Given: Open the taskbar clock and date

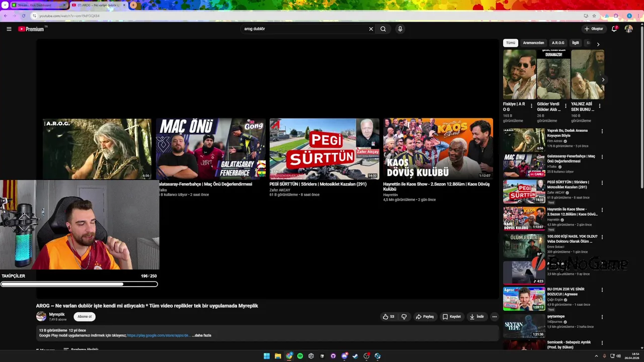Looking at the screenshot, I should click(632, 356).
